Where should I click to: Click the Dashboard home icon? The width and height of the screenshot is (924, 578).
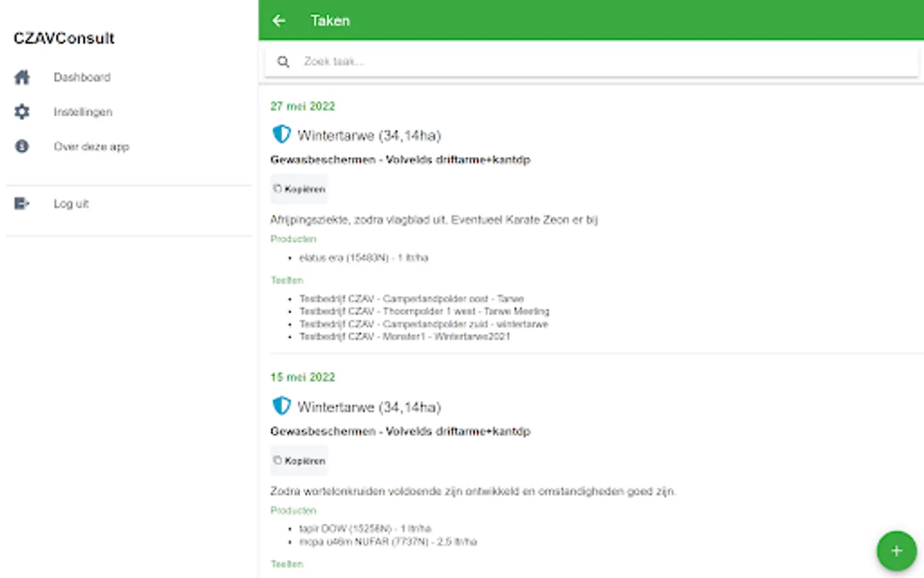[22, 78]
